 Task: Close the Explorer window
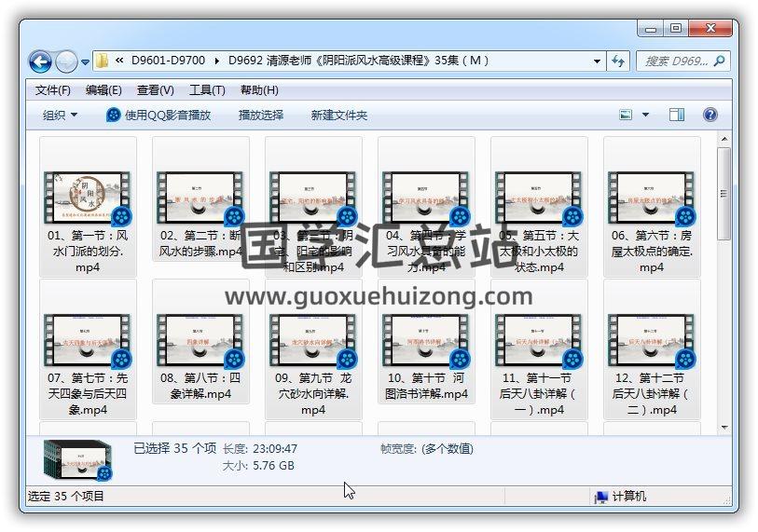tap(710, 29)
